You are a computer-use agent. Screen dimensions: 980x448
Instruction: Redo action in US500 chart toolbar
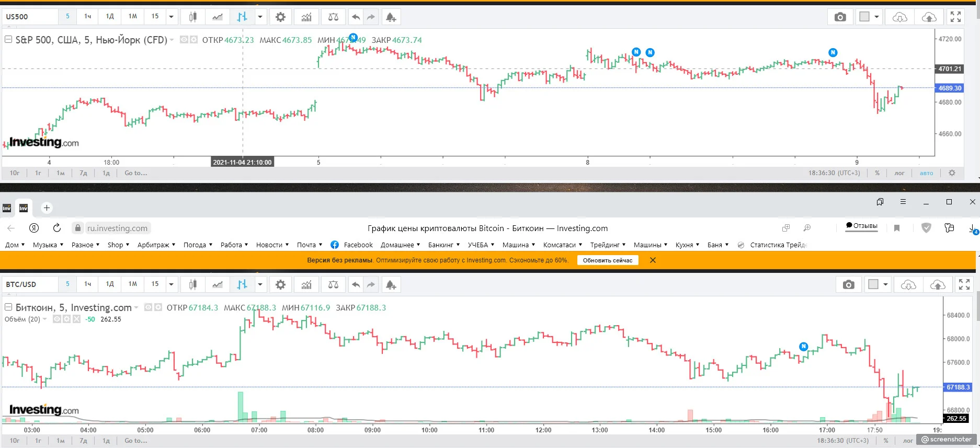click(371, 17)
